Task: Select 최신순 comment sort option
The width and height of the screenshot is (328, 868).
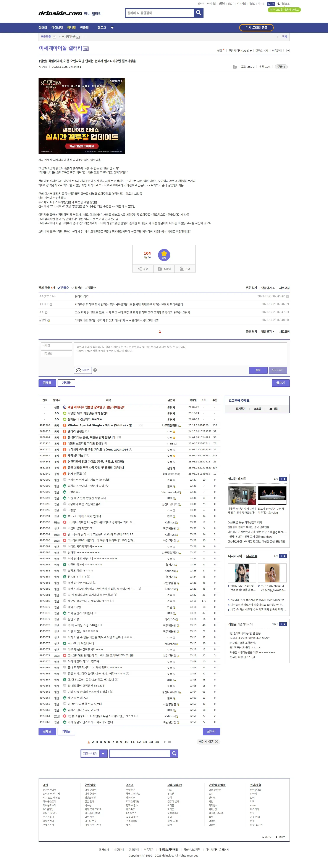Action: (x=77, y=288)
